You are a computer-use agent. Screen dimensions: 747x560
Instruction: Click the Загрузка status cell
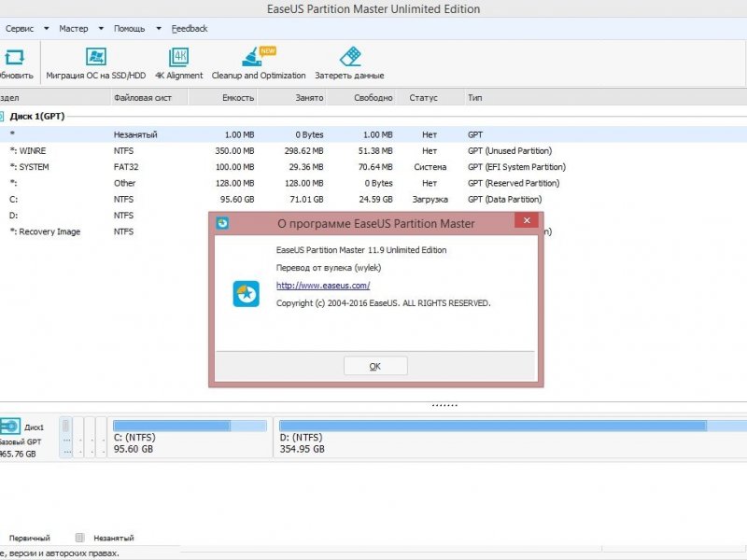[x=430, y=200]
